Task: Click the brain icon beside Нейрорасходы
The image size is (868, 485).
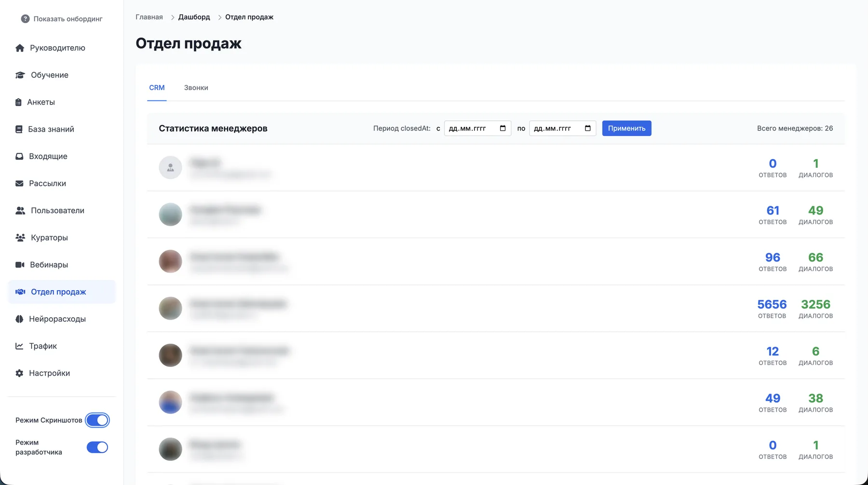Action: pyautogui.click(x=19, y=319)
